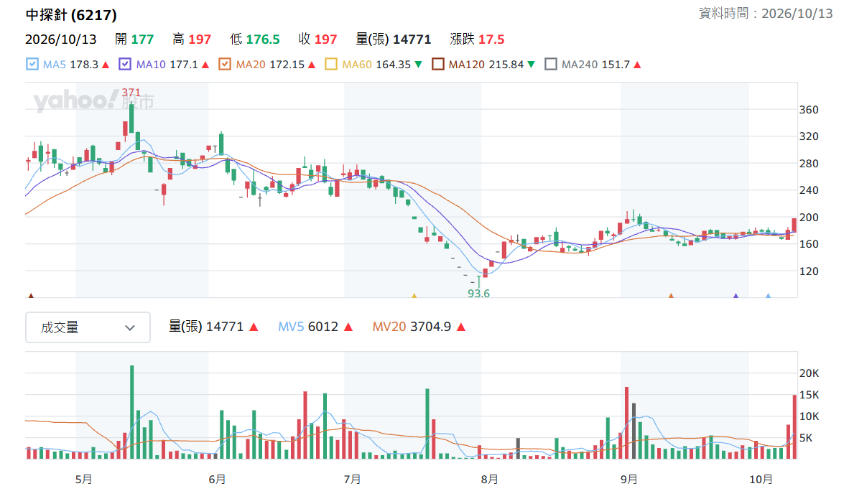The height and width of the screenshot is (504, 849).
Task: Select the dark brown triangle marker at chart start
Action: pos(31,296)
